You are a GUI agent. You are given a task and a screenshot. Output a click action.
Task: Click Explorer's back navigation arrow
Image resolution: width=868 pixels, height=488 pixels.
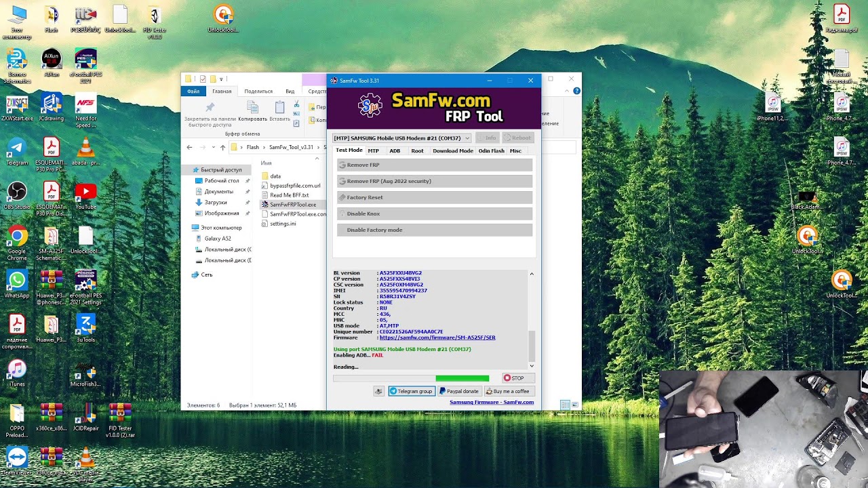pos(189,147)
